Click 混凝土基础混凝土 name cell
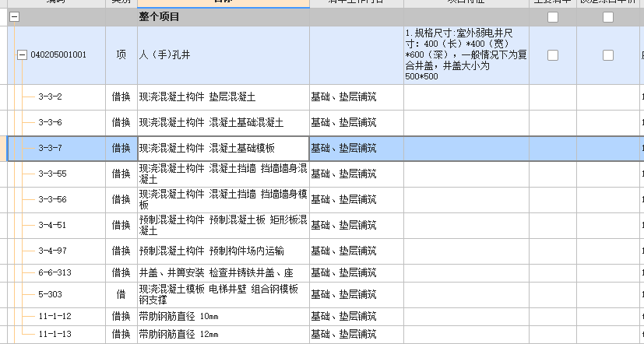 (223, 122)
